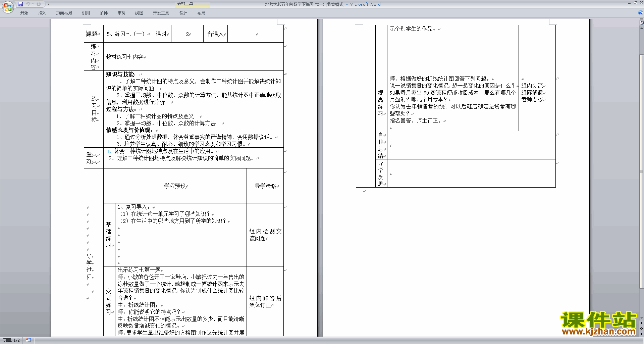Click the 导学策略 header cell
This screenshot has height=344, width=644.
pos(265,186)
